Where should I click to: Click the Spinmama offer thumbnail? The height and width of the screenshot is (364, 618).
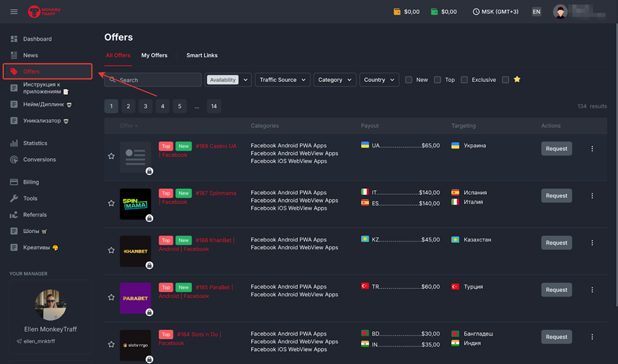pos(135,204)
